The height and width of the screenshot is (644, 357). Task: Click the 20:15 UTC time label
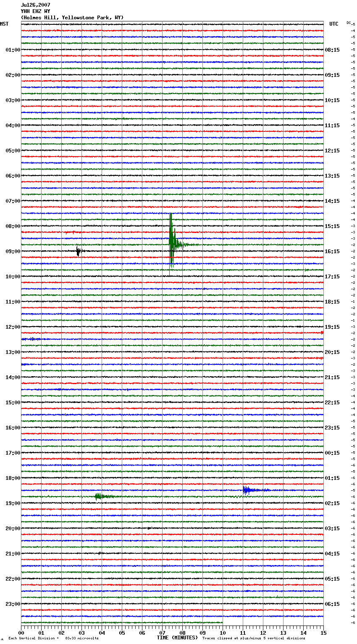point(332,352)
